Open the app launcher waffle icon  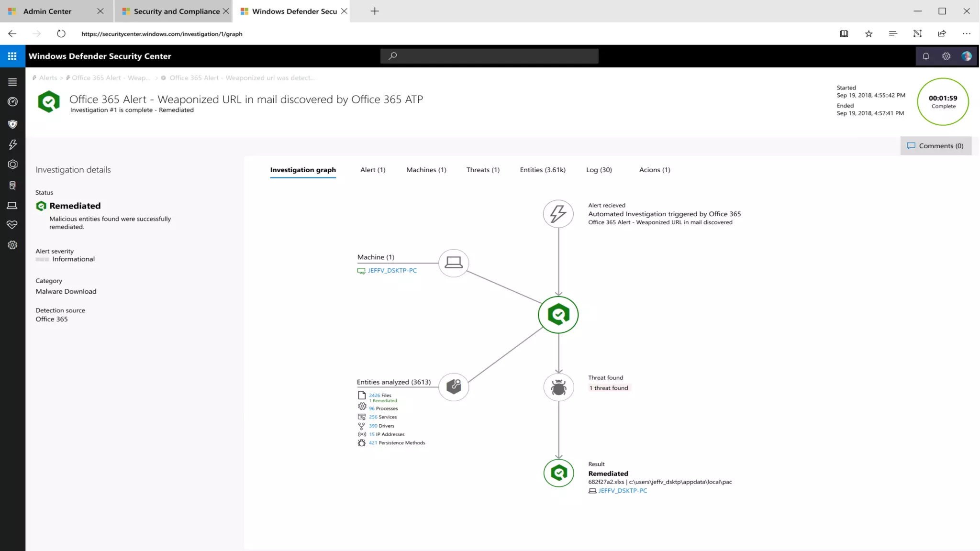12,56
